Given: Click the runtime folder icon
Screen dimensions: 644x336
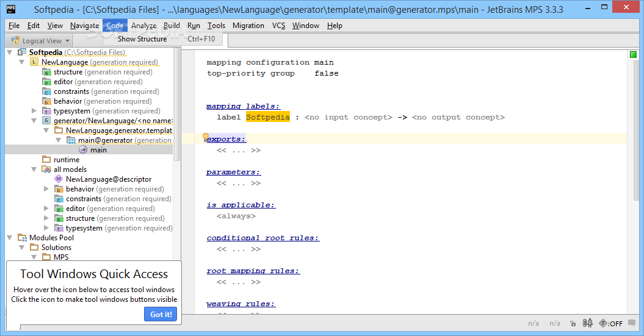Looking at the screenshot, I should 46,160.
